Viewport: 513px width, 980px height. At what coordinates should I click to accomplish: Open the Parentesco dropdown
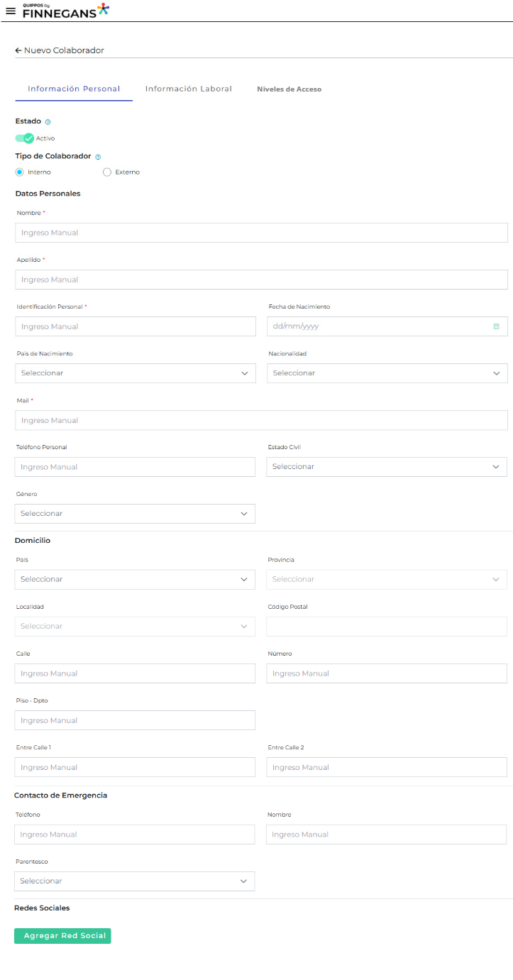coord(134,881)
